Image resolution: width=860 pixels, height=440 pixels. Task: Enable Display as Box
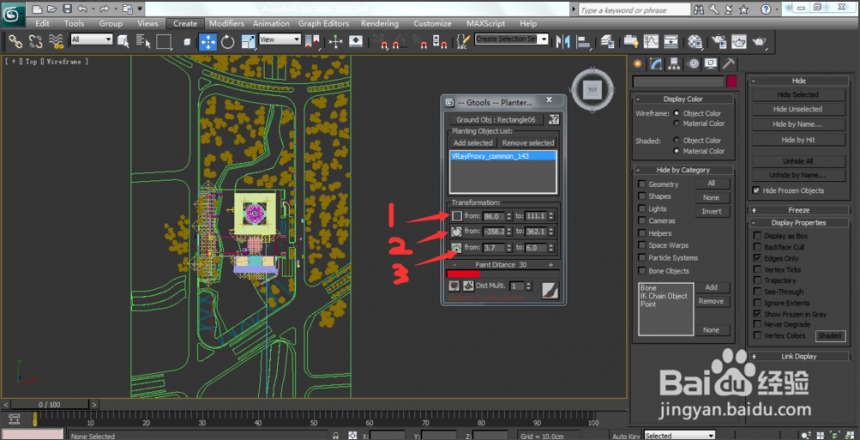[x=757, y=235]
